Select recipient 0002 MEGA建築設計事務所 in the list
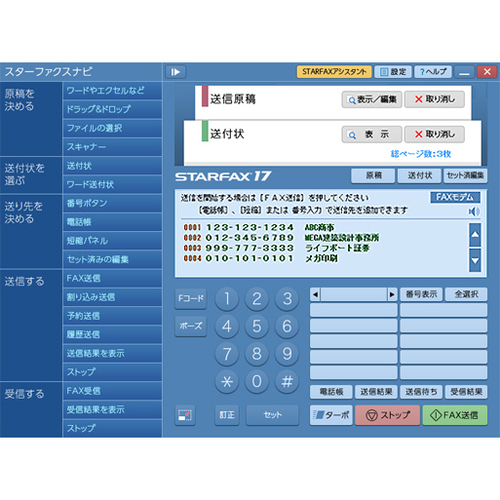This screenshot has width=500, height=500. tap(281, 238)
